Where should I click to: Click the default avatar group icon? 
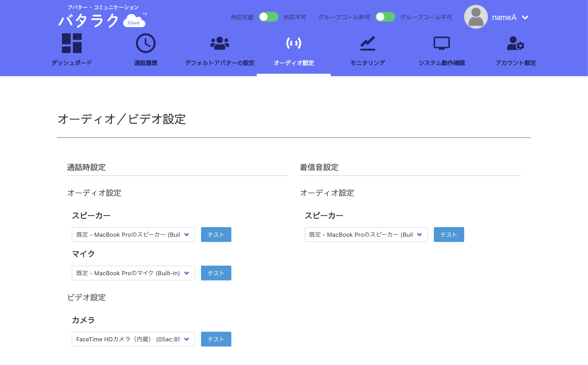pos(220,43)
